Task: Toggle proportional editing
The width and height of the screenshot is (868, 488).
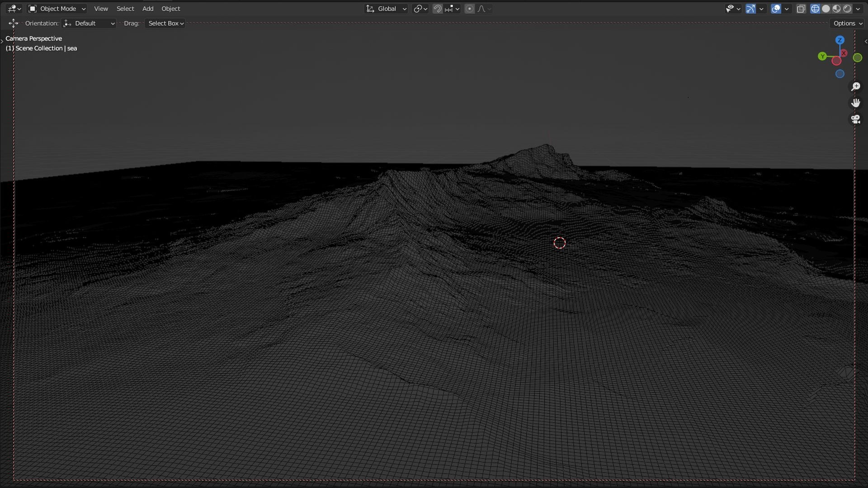Action: [x=470, y=9]
